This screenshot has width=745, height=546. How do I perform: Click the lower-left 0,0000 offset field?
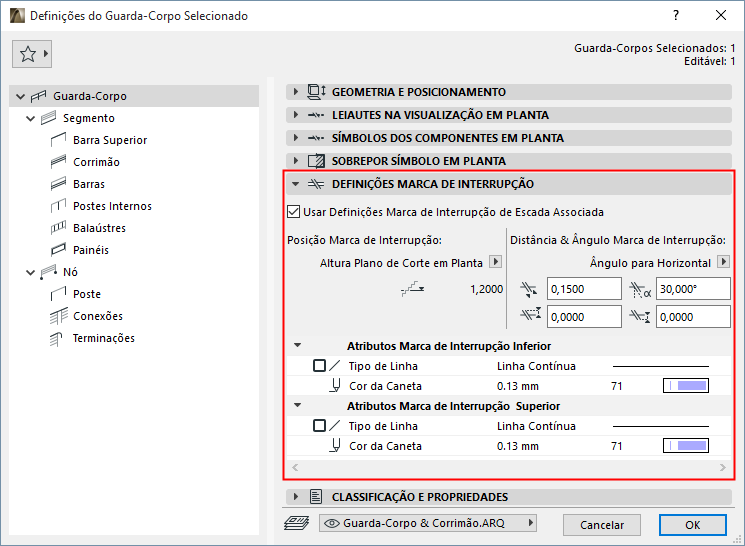[x=584, y=317]
